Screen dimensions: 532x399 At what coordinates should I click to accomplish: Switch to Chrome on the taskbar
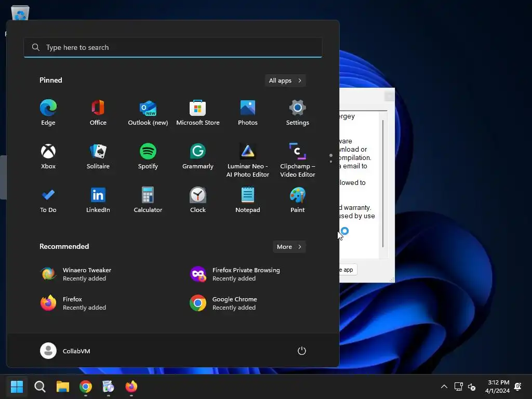[x=86, y=387]
